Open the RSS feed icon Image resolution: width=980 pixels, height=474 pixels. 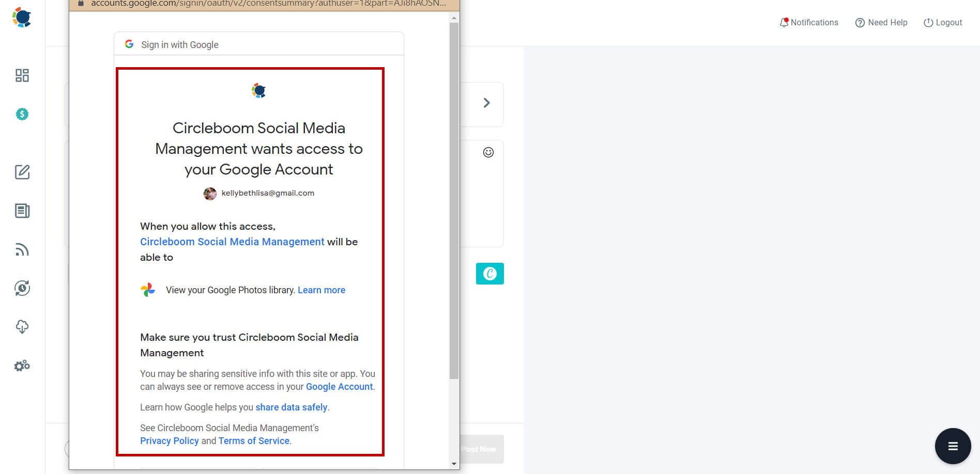(22, 249)
